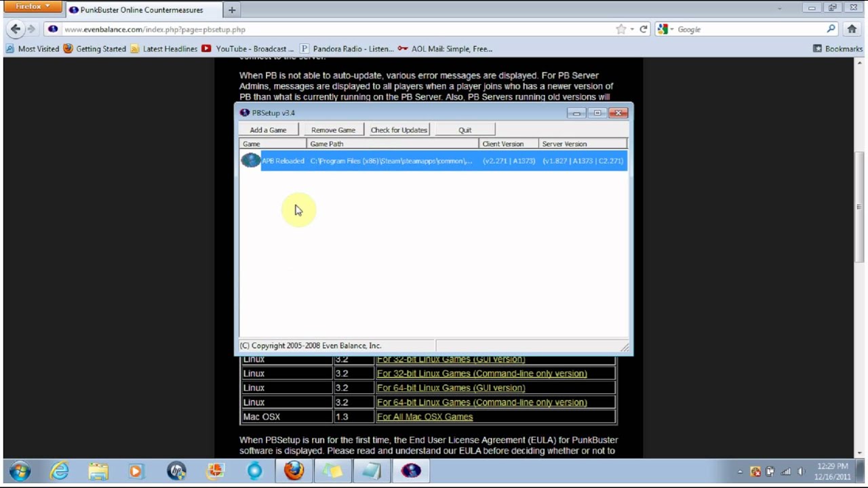Click the Quit button in PBSetup
The height and width of the screenshot is (488, 868).
[x=465, y=129]
